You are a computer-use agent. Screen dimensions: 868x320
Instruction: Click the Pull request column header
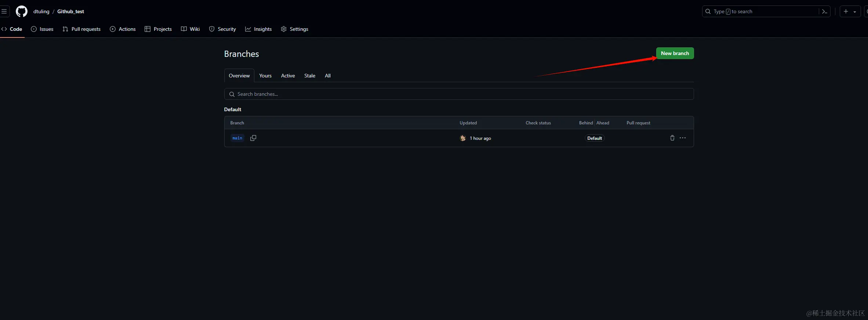639,123
